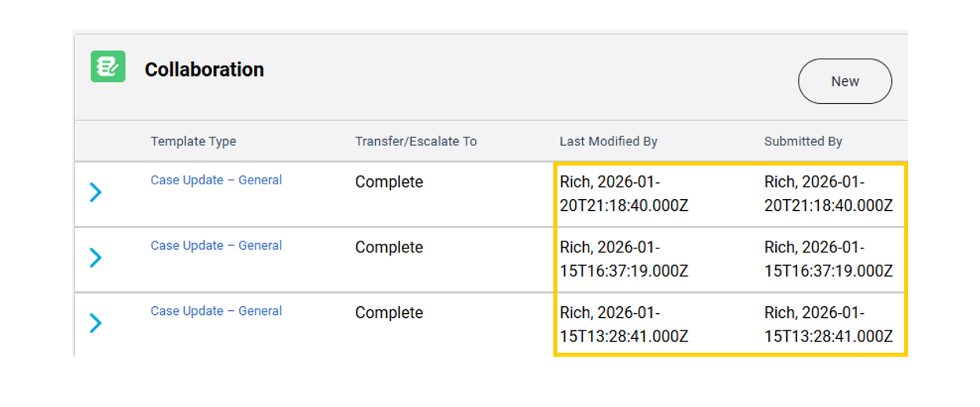Click the Last Modified By column header
This screenshot has height=407, width=980.
tap(608, 141)
